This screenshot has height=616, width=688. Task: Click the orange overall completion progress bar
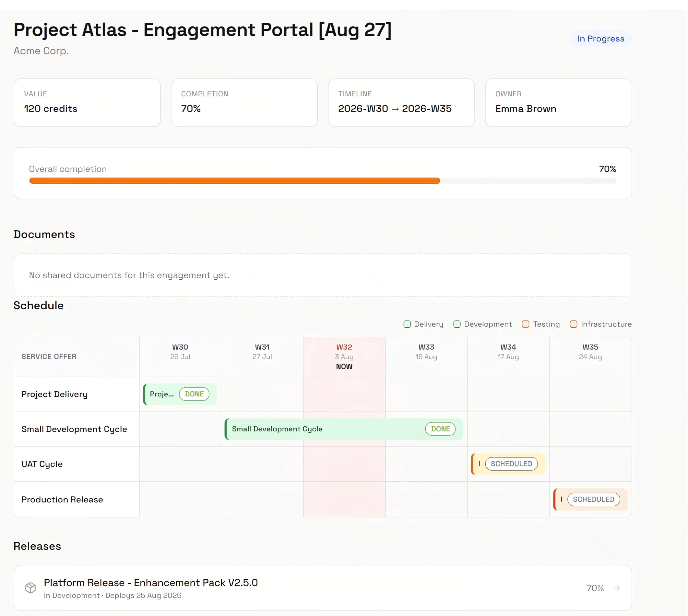234,181
